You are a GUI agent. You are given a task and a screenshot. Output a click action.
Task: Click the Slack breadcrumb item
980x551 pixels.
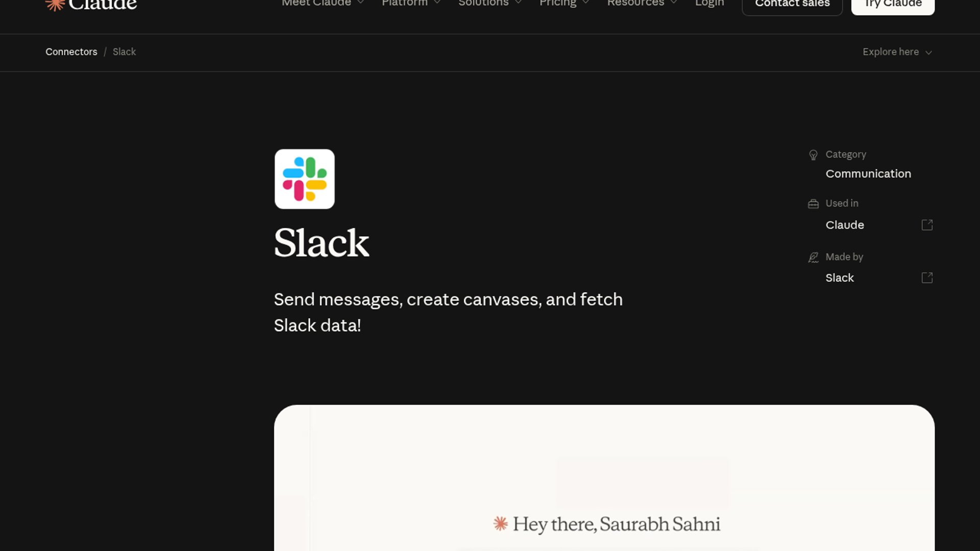coord(124,52)
